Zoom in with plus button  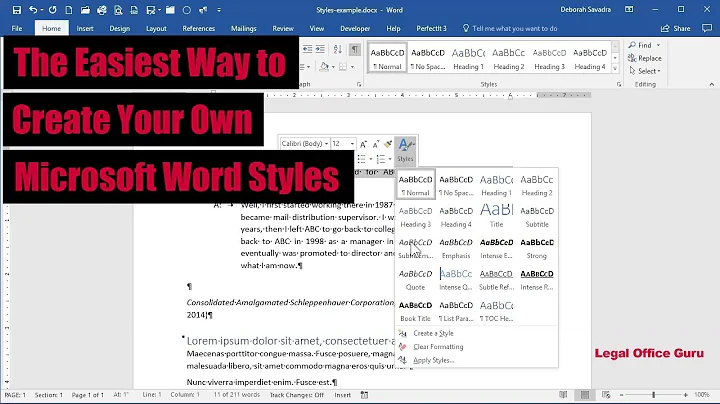point(686,395)
